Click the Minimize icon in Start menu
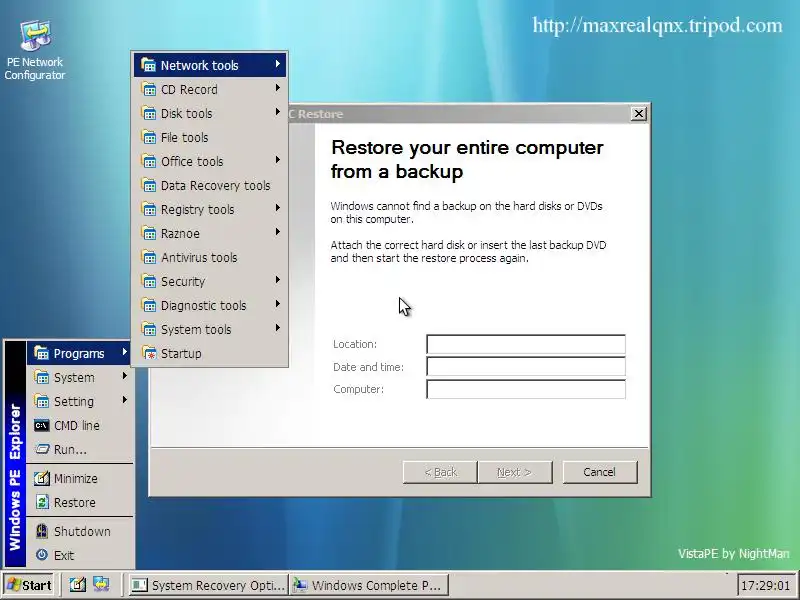Image resolution: width=800 pixels, height=600 pixels. tap(41, 478)
